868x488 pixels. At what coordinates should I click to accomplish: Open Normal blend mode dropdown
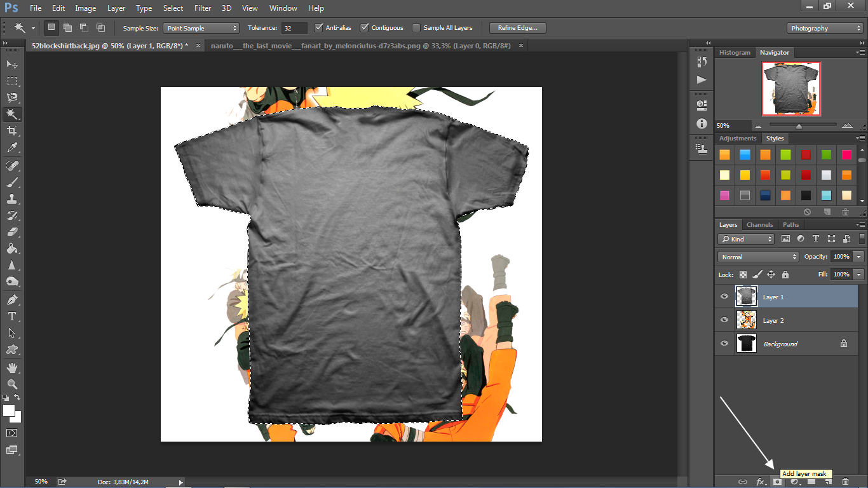pyautogui.click(x=758, y=257)
